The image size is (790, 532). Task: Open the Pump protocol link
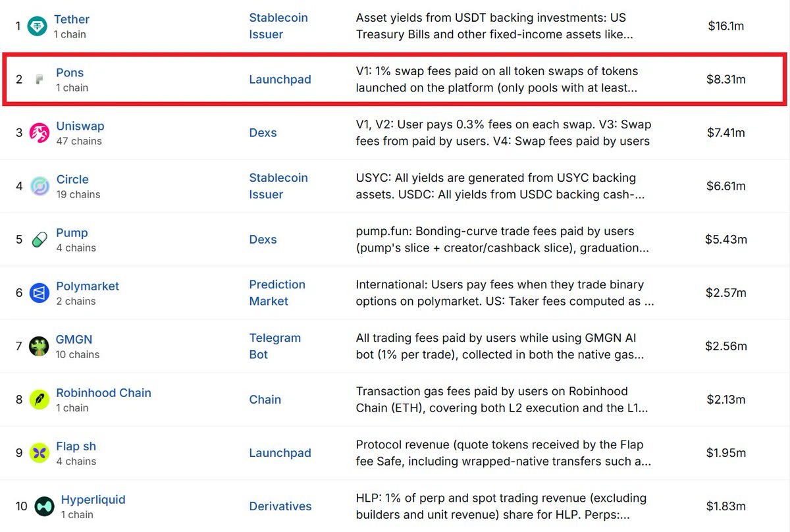point(72,232)
